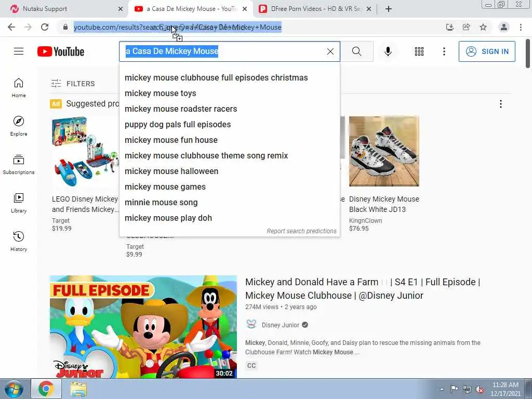The image size is (532, 399).
Task: Select suggestion 'puppy dog pals full episodes'
Action: pos(229,125)
